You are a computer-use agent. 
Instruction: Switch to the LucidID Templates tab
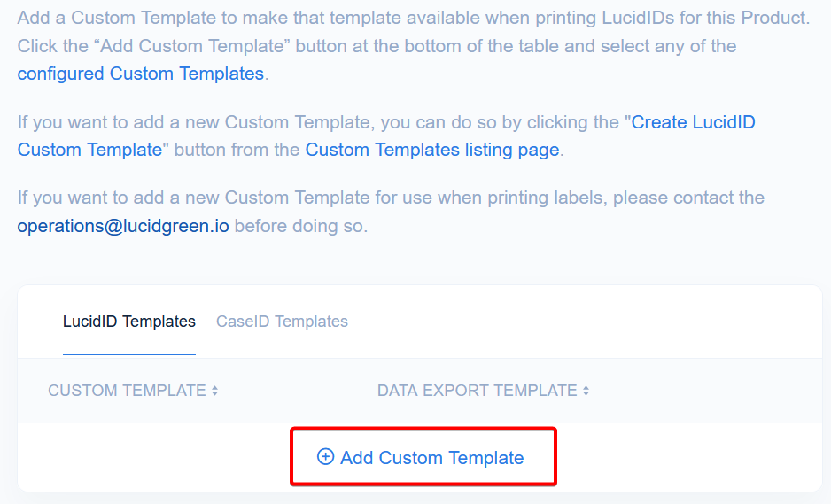129,322
